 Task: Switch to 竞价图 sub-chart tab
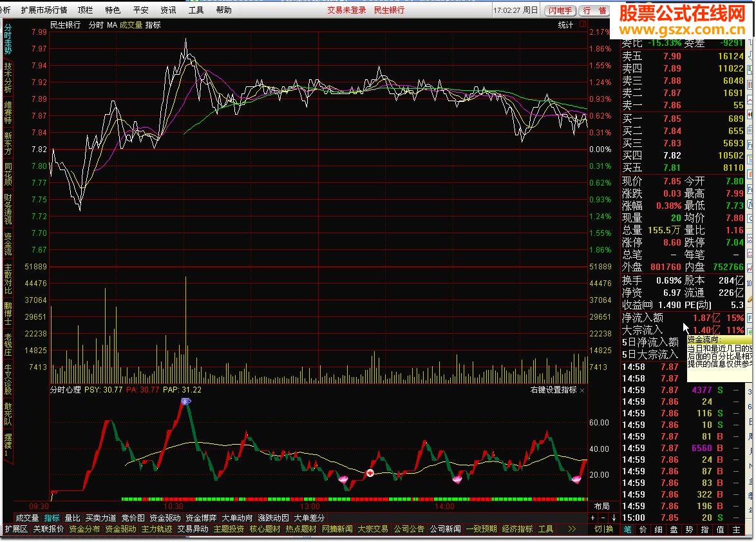[133, 518]
